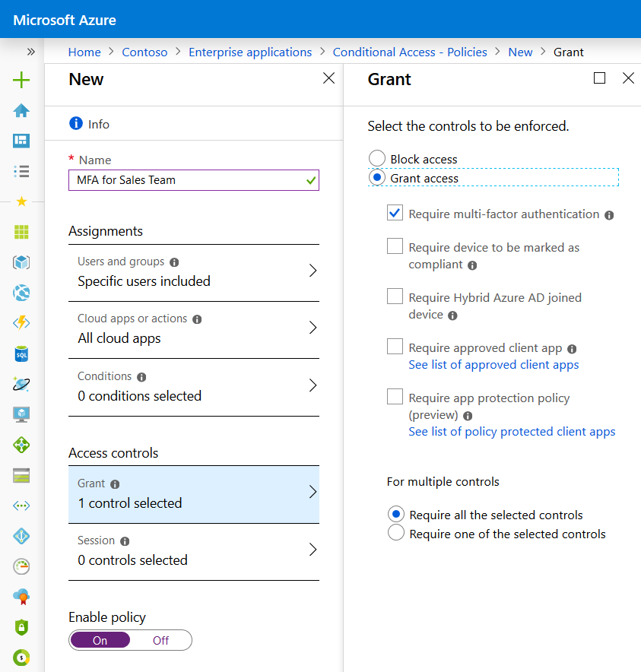Navigate to Home breadcrumb
The height and width of the screenshot is (672, 641).
click(84, 52)
